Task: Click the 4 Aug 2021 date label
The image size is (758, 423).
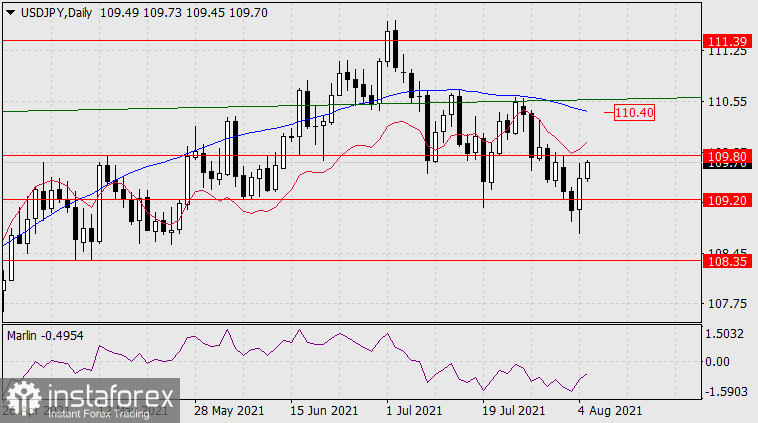Action: click(608, 411)
